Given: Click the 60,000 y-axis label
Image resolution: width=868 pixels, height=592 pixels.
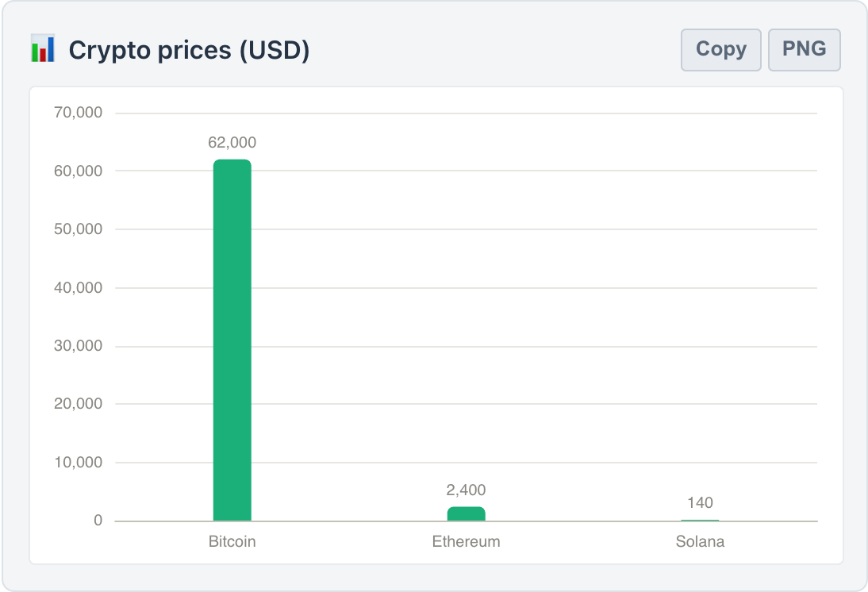Looking at the screenshot, I should (x=78, y=171).
